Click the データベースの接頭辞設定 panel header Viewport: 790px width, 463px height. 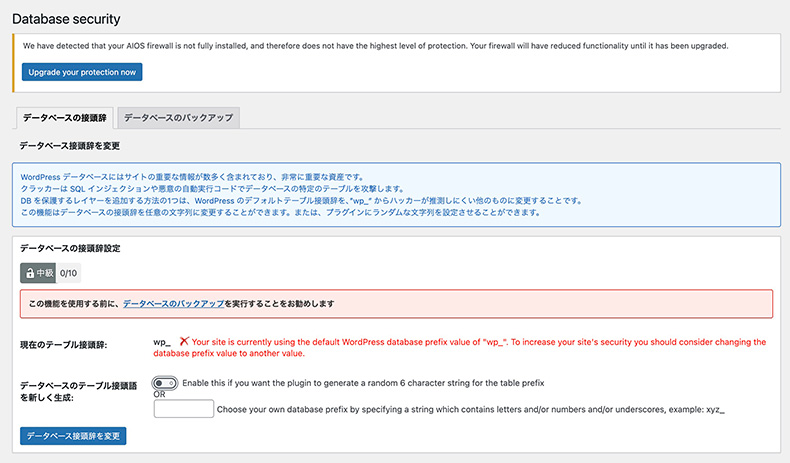[x=71, y=247]
